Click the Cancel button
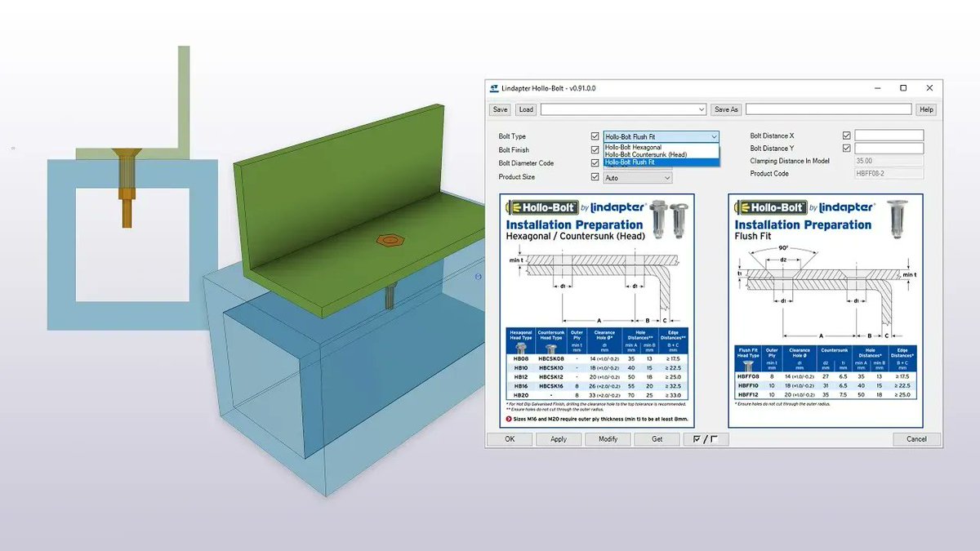This screenshot has width=980, height=551. point(916,439)
